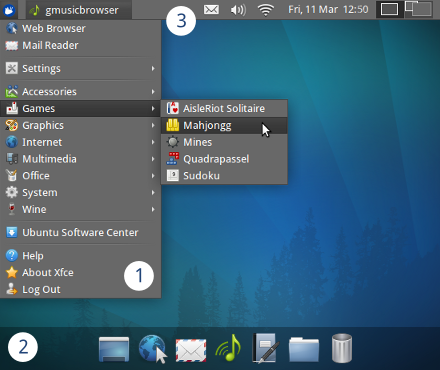Expand arrow beside System
The height and width of the screenshot is (370, 440).
point(153,192)
